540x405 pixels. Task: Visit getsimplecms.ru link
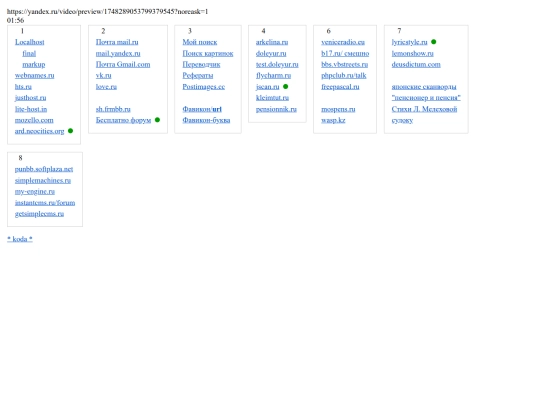tap(39, 214)
